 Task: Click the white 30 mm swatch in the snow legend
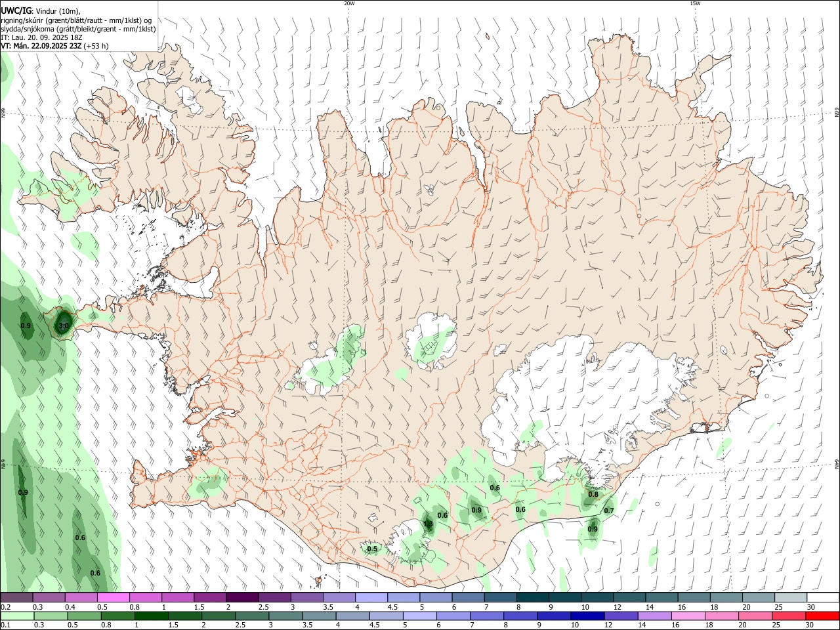coord(823,597)
